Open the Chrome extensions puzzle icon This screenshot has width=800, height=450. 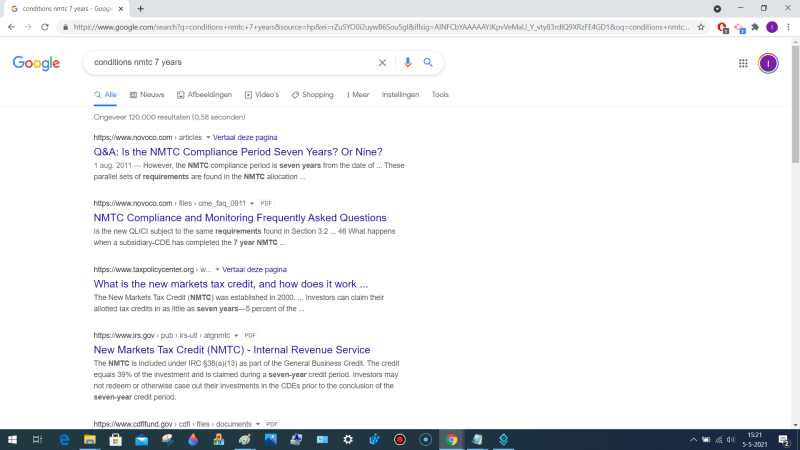[x=756, y=27]
